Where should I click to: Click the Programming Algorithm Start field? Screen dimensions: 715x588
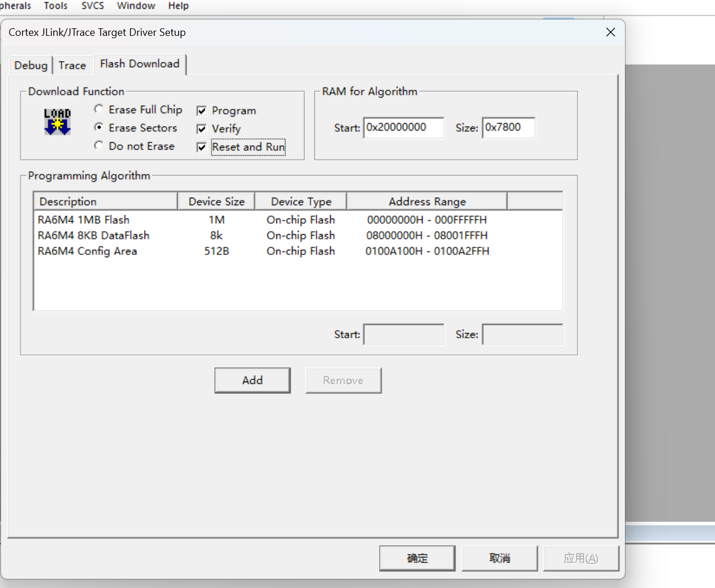(x=404, y=334)
